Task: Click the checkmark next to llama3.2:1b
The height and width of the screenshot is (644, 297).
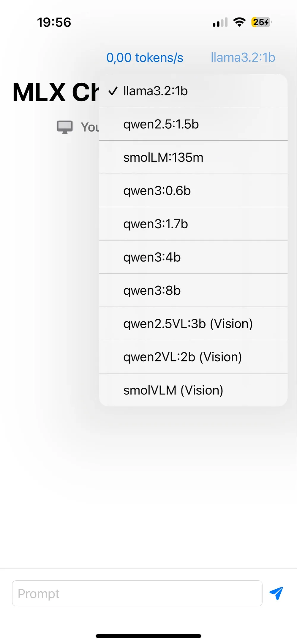Action: 113,91
